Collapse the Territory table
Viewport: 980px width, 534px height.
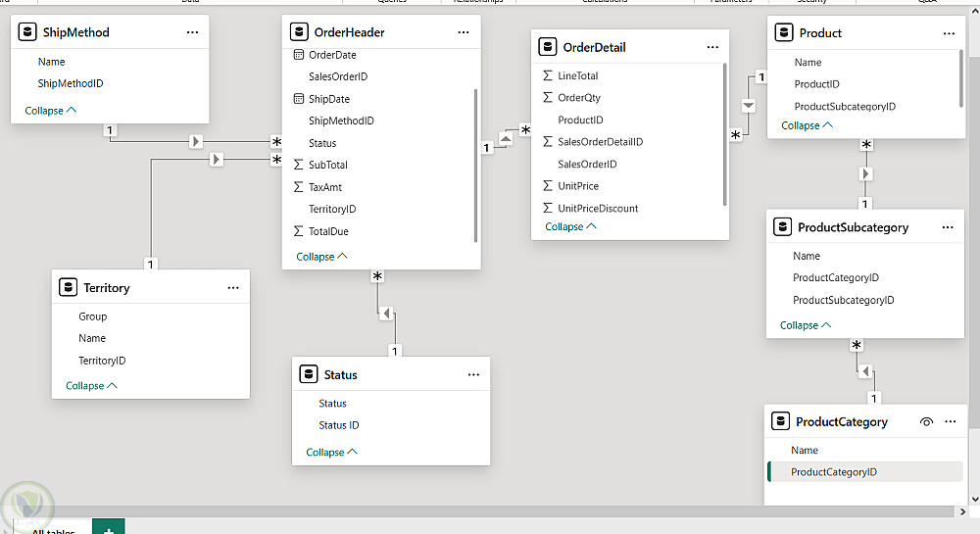pos(91,386)
